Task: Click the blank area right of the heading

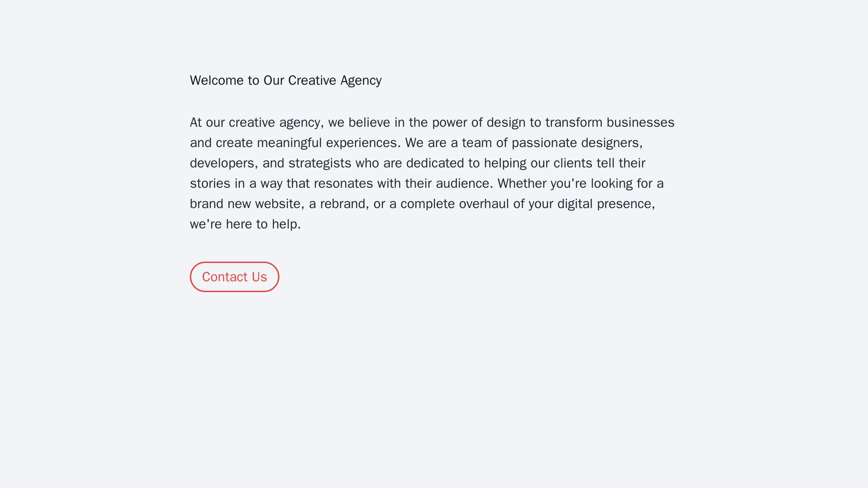Action: [x=541, y=80]
